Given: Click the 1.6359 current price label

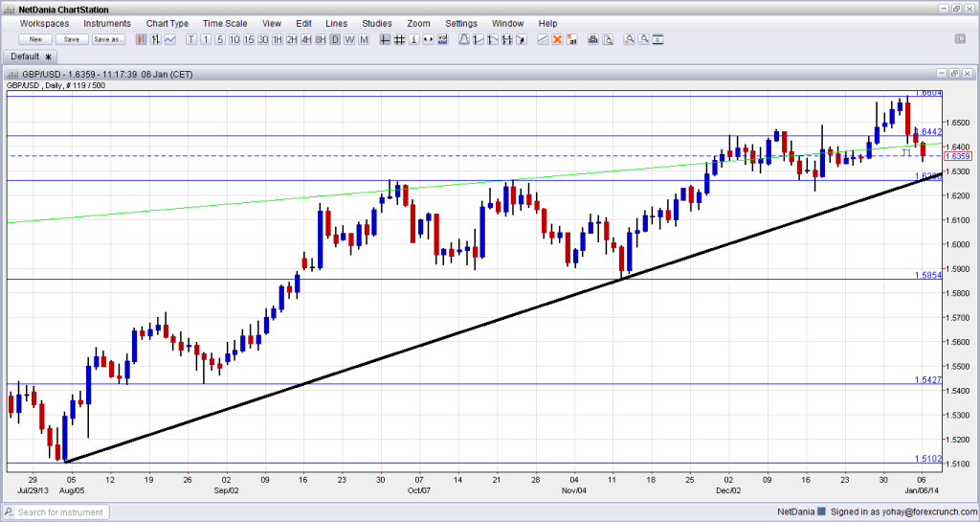Looking at the screenshot, I should (x=957, y=156).
